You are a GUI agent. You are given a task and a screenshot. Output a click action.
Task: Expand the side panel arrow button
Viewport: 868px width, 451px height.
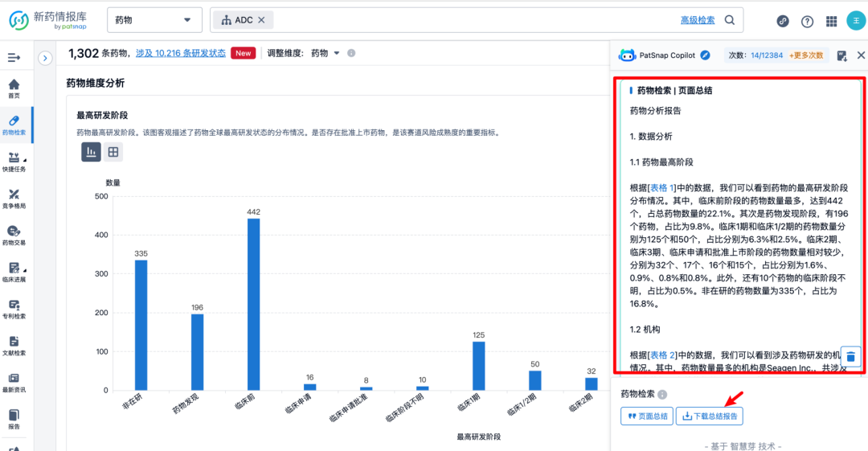coord(45,58)
